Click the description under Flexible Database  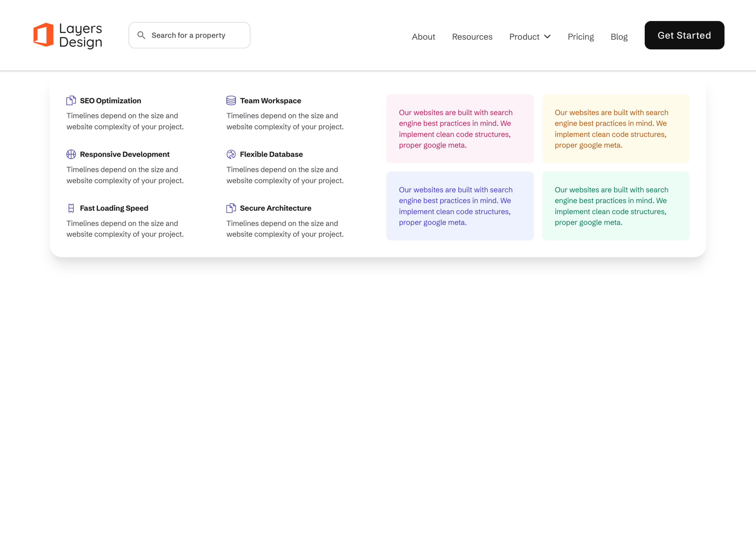pyautogui.click(x=285, y=175)
